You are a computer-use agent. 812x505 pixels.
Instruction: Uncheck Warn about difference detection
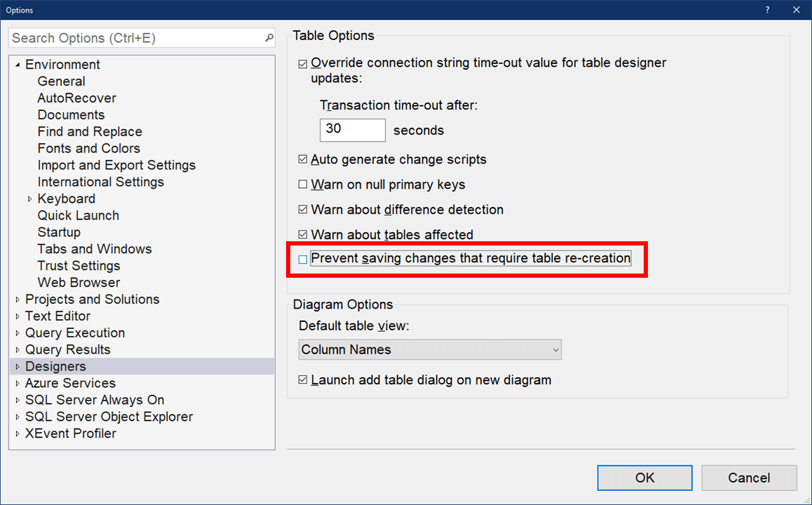(x=303, y=210)
